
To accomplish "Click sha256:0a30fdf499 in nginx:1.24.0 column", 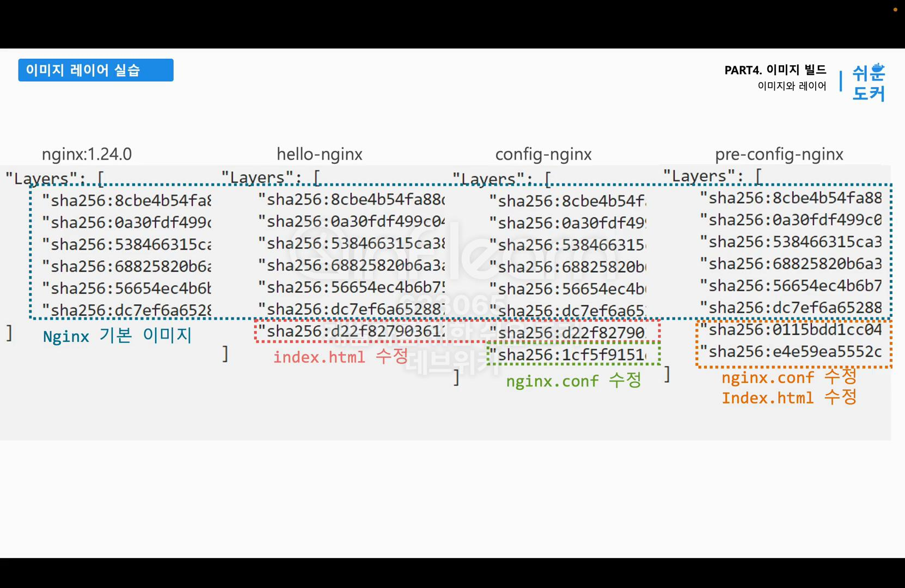I will 126,223.
